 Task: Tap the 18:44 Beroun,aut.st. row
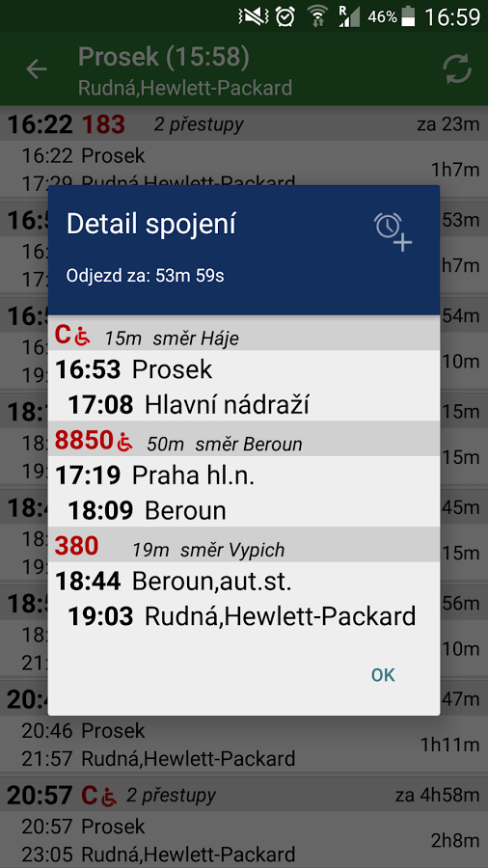(x=244, y=581)
